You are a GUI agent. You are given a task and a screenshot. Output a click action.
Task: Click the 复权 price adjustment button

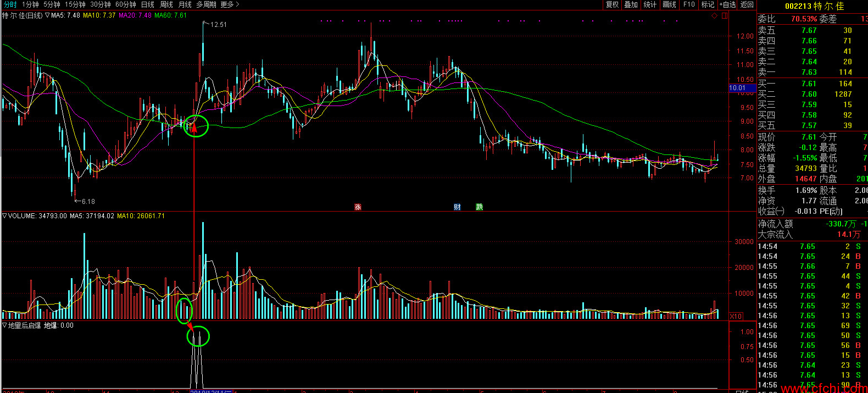tap(613, 4)
